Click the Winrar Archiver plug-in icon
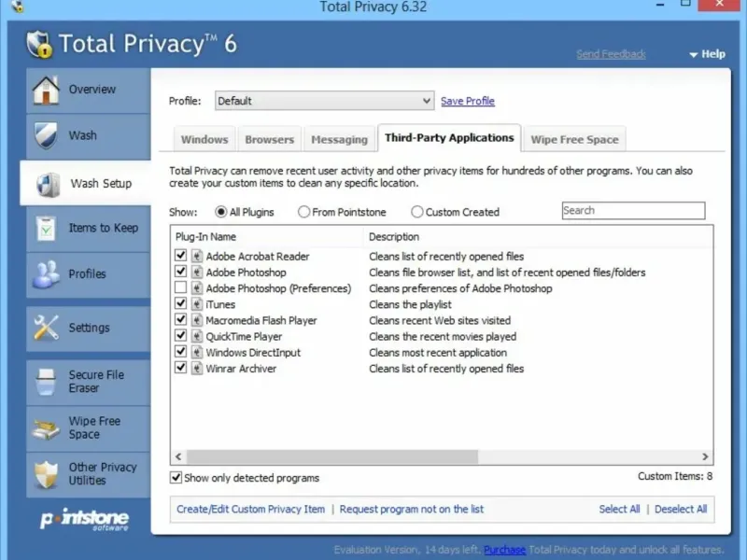The height and width of the screenshot is (560, 747). 197,369
